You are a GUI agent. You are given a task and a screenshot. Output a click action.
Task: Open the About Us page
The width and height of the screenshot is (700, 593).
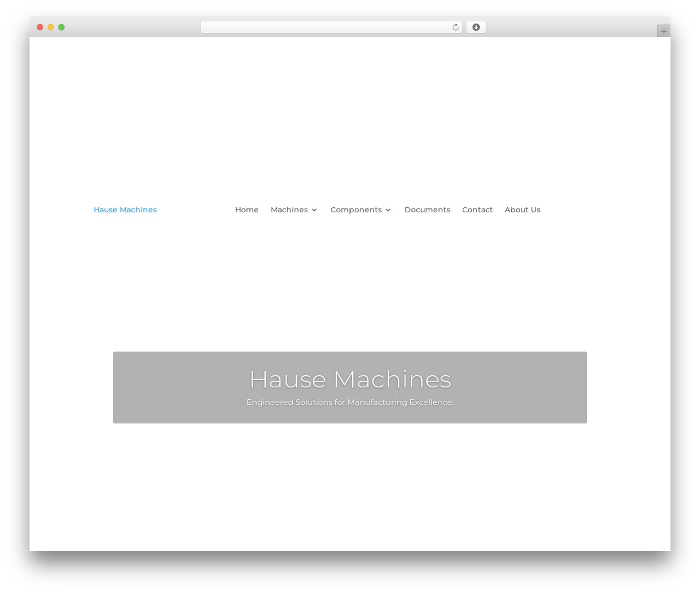tap(522, 210)
